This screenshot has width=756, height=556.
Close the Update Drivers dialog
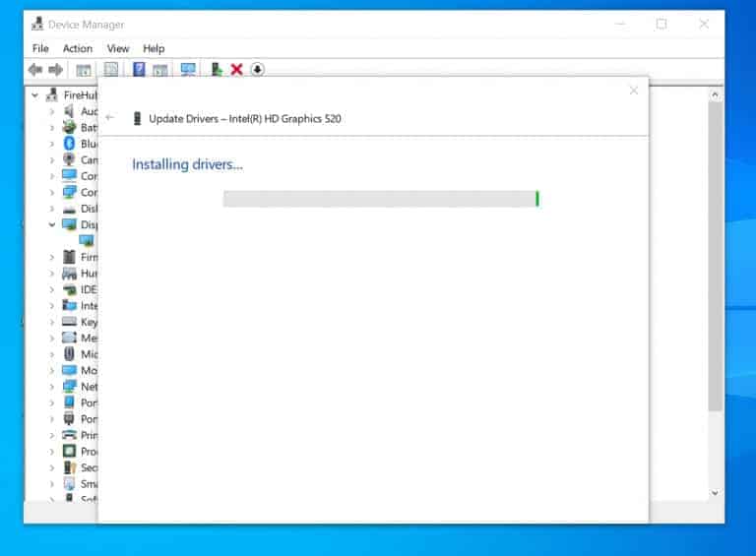[634, 91]
